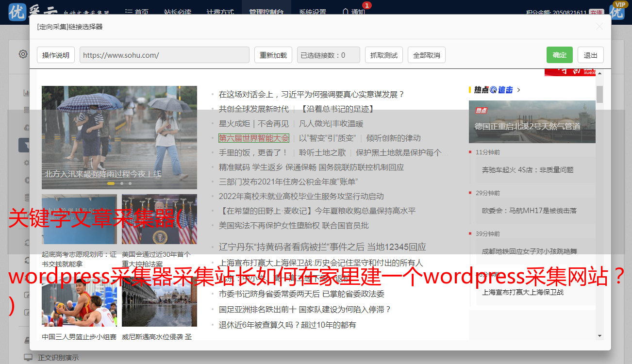The image size is (632, 364).
Task: Click the 在这场对话会上 headline link
Action: coord(312,94)
